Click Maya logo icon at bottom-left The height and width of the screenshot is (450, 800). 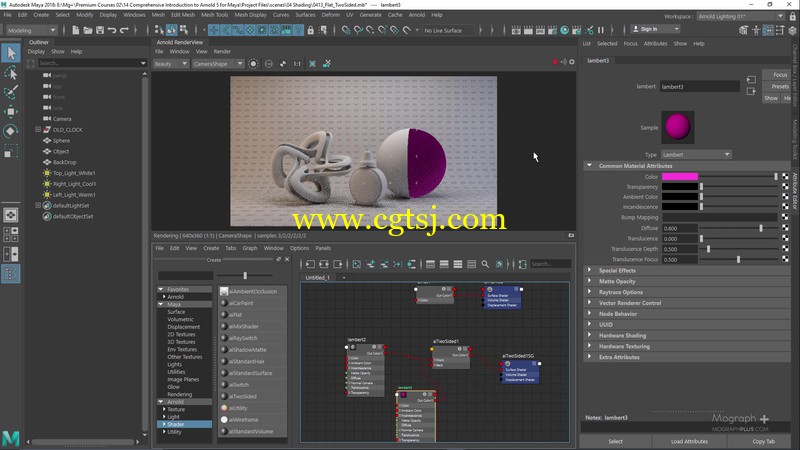click(11, 438)
